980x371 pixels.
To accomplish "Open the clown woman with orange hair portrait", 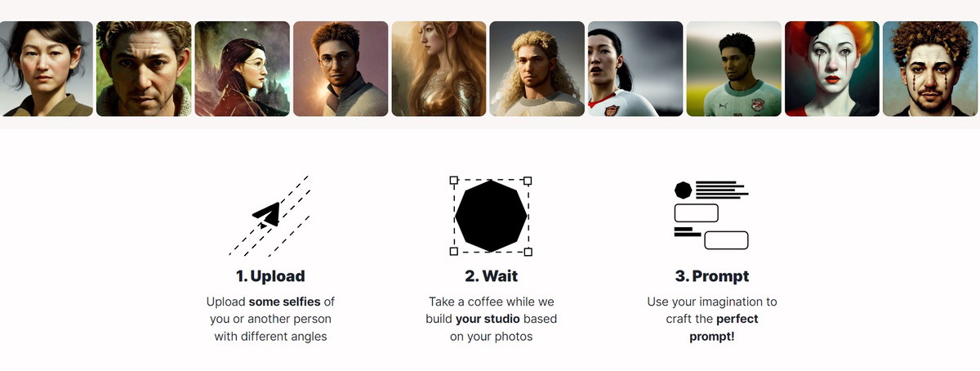I will pos(832,69).
